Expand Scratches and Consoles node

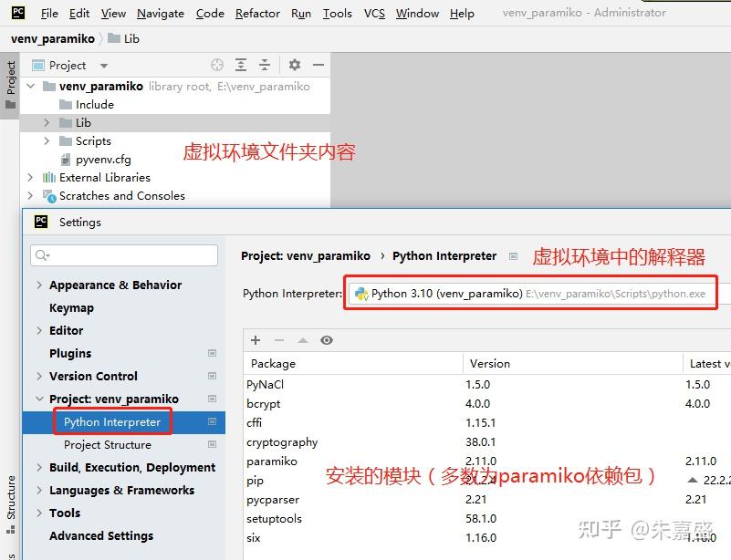click(31, 196)
